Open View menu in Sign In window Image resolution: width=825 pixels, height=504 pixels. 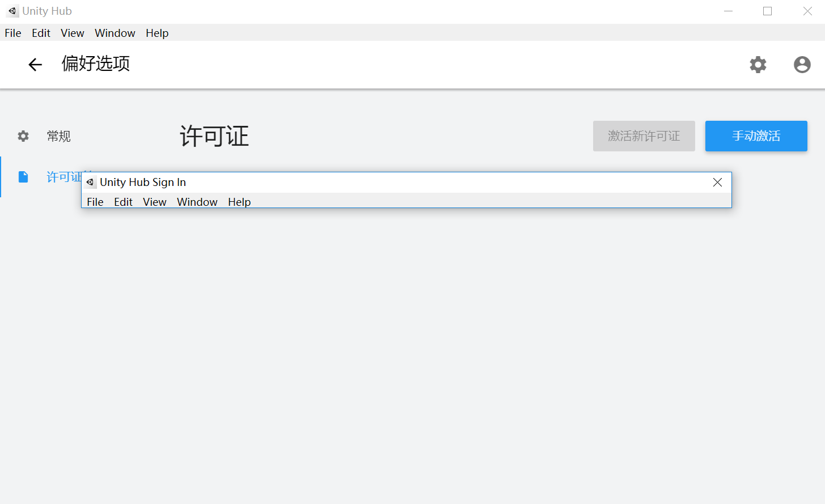click(x=155, y=202)
